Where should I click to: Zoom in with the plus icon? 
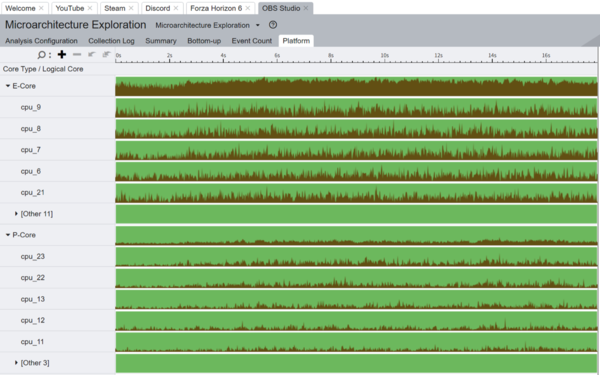pyautogui.click(x=62, y=54)
